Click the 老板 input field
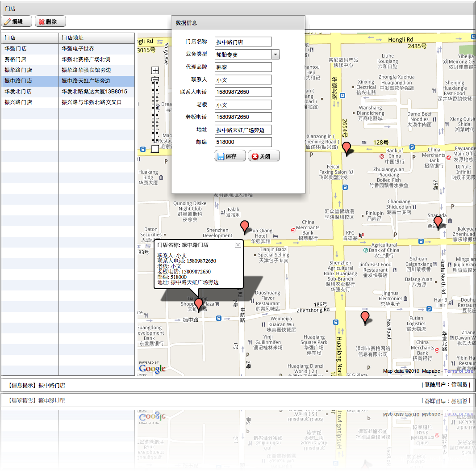 pos(243,105)
